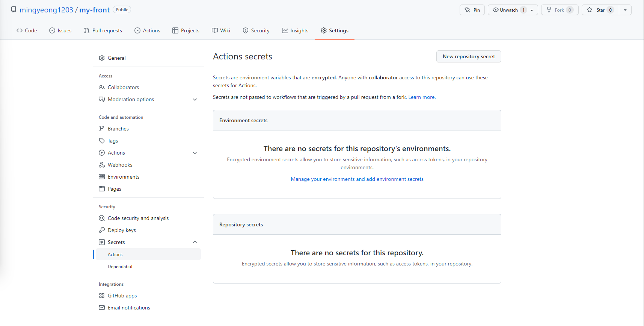The image size is (644, 326).
Task: Open mingyeong1203 owner link
Action: tap(46, 10)
